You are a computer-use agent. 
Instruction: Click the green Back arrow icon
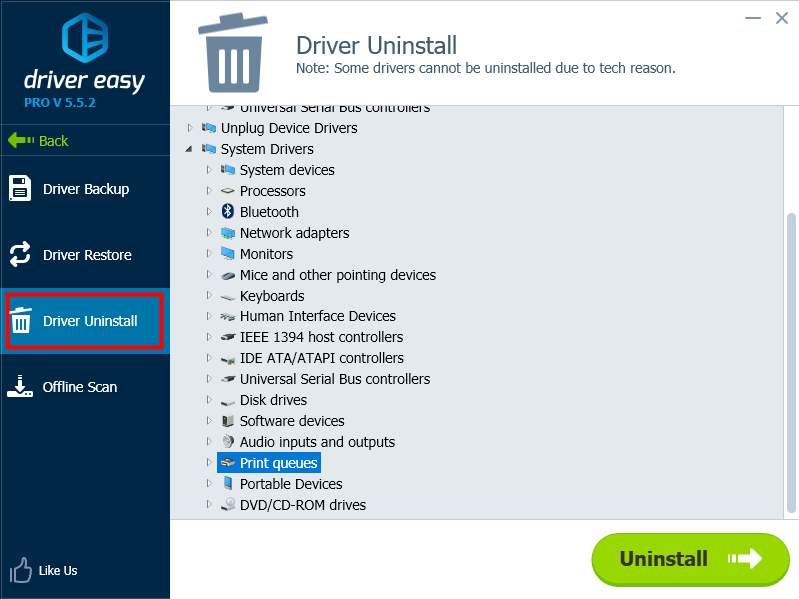(x=21, y=140)
